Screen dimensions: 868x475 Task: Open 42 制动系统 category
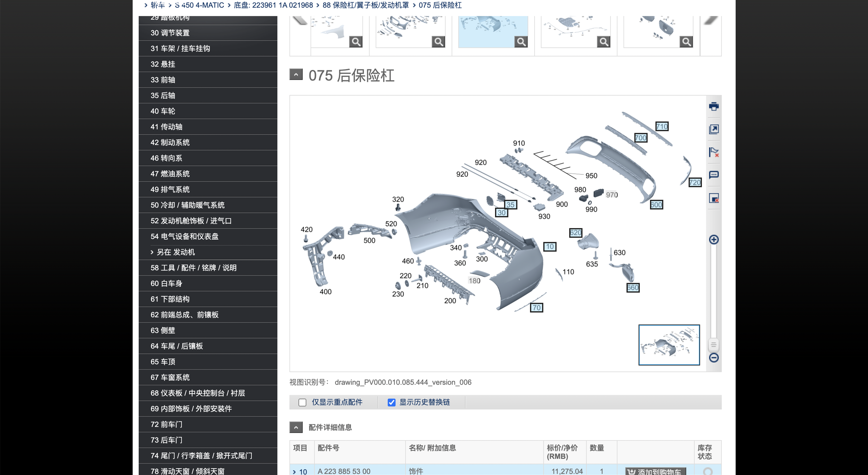point(208,142)
